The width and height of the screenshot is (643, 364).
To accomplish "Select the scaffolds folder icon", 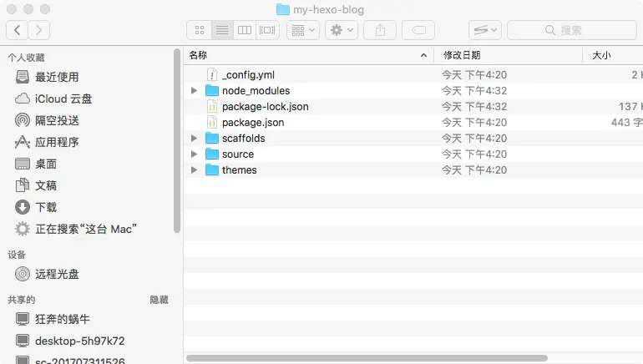I will pyautogui.click(x=212, y=138).
